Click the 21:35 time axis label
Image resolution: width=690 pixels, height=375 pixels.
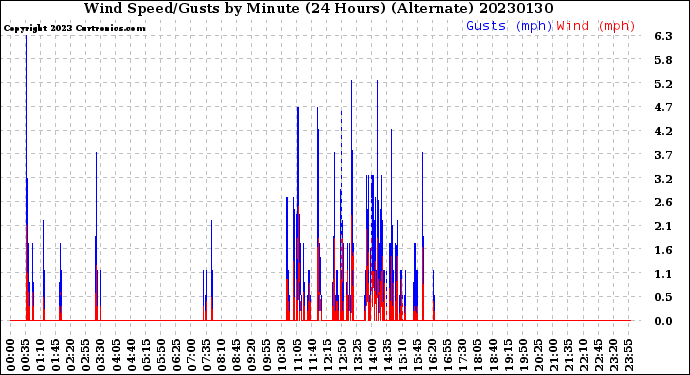(x=568, y=355)
